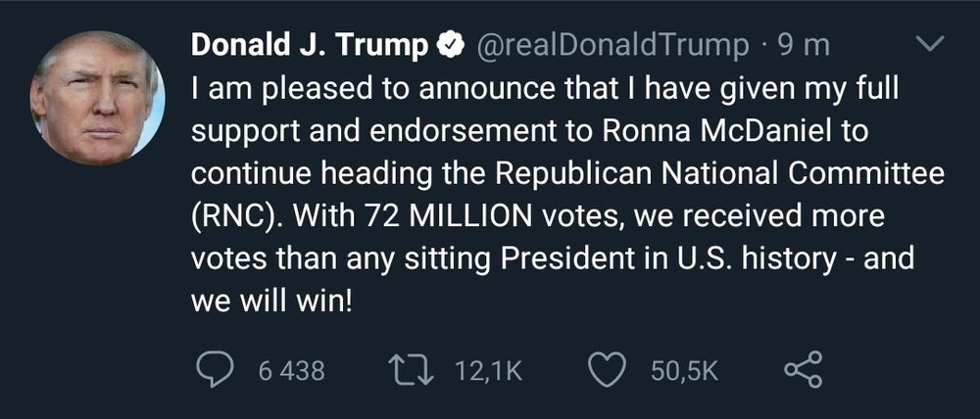
Task: Like the tweet with the heart icon
Action: pyautogui.click(x=608, y=370)
